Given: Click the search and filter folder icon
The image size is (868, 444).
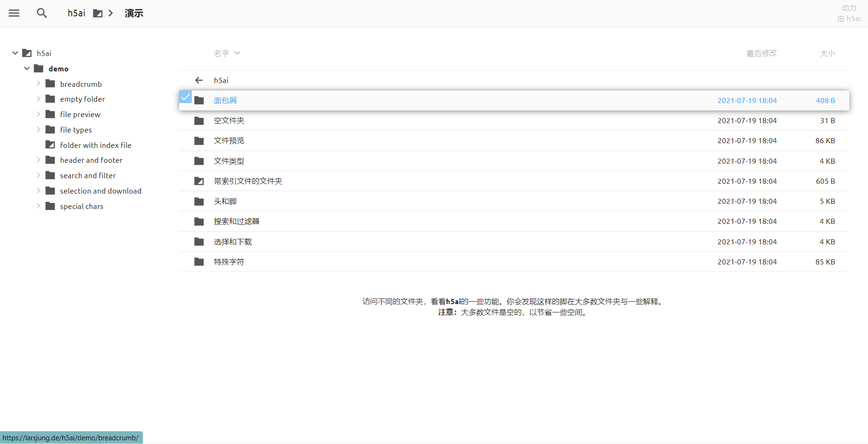Looking at the screenshot, I should [x=50, y=175].
